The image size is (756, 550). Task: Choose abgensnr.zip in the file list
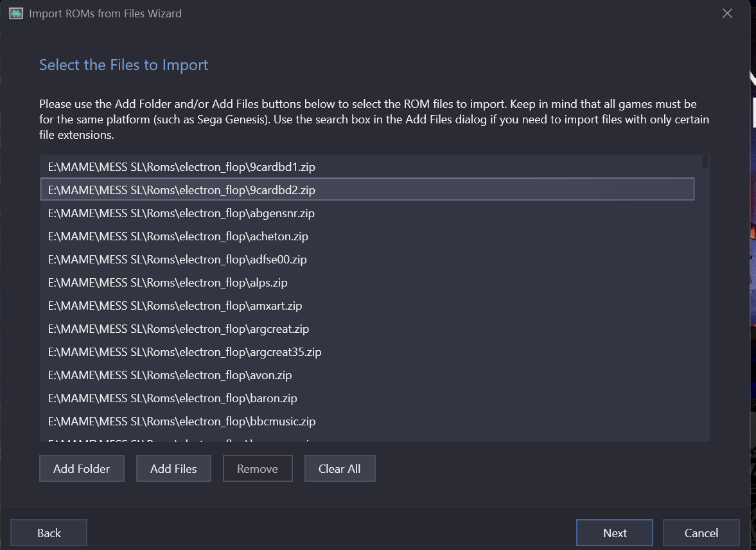tap(182, 213)
